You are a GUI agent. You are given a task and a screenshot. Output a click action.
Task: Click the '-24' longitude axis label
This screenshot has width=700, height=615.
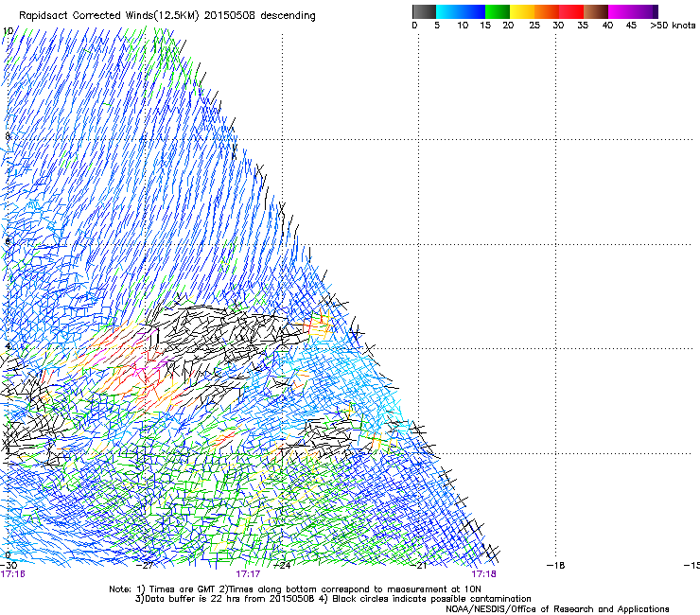(x=281, y=566)
